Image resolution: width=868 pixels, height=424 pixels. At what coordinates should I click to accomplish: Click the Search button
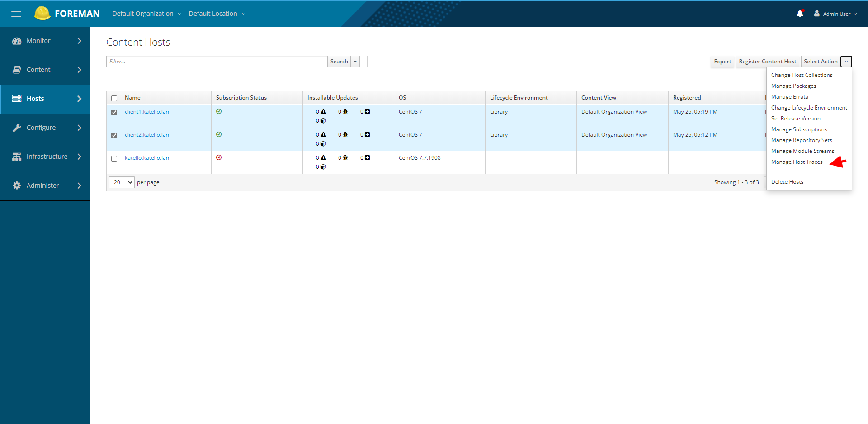[339, 62]
